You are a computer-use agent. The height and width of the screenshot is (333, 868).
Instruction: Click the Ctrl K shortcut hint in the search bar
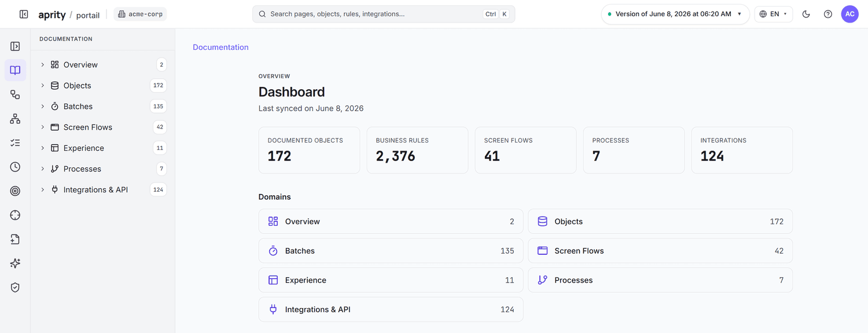click(496, 14)
